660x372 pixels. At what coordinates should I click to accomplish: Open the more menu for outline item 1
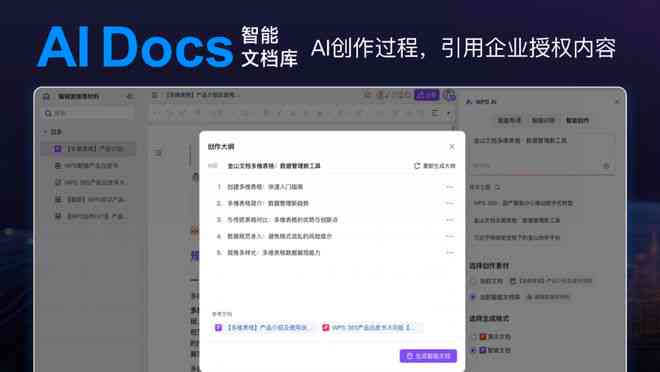coord(450,187)
